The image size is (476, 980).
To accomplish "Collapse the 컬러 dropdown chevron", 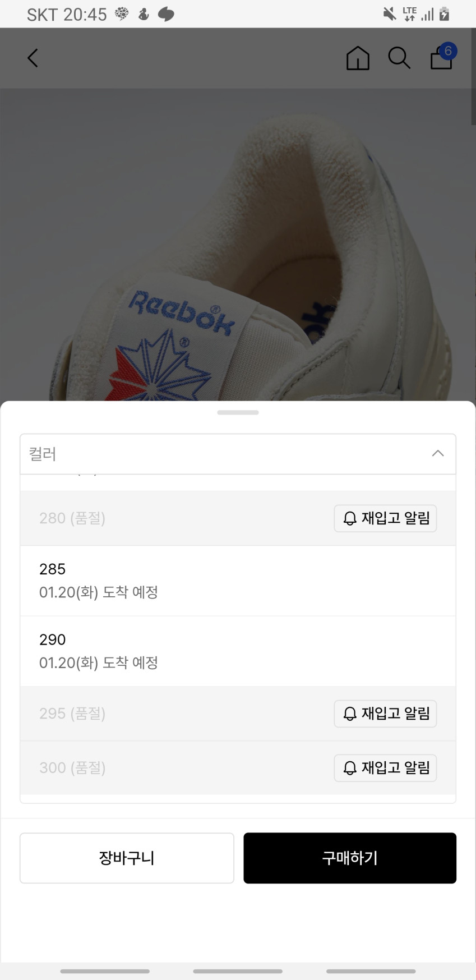I will click(x=438, y=453).
